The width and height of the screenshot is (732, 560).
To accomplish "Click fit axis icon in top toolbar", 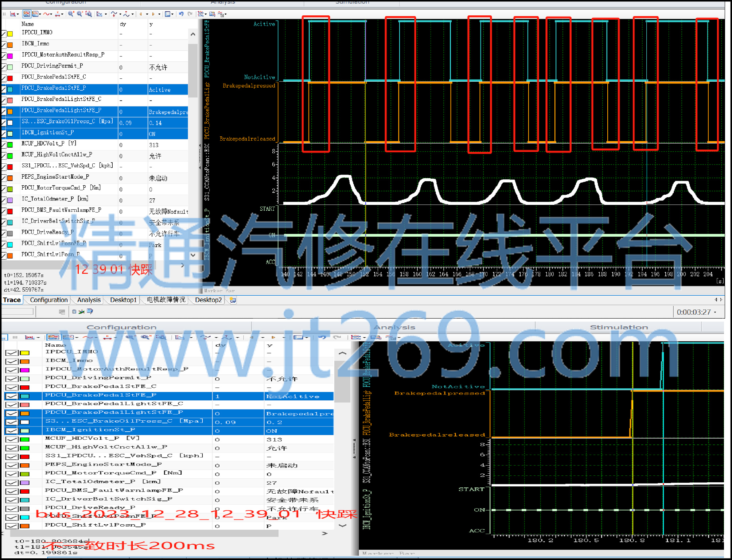I will 99,14.
